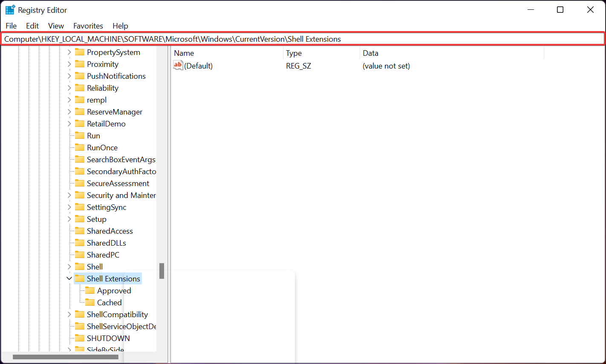
Task: Expand the ReserveManager key
Action: [x=69, y=112]
